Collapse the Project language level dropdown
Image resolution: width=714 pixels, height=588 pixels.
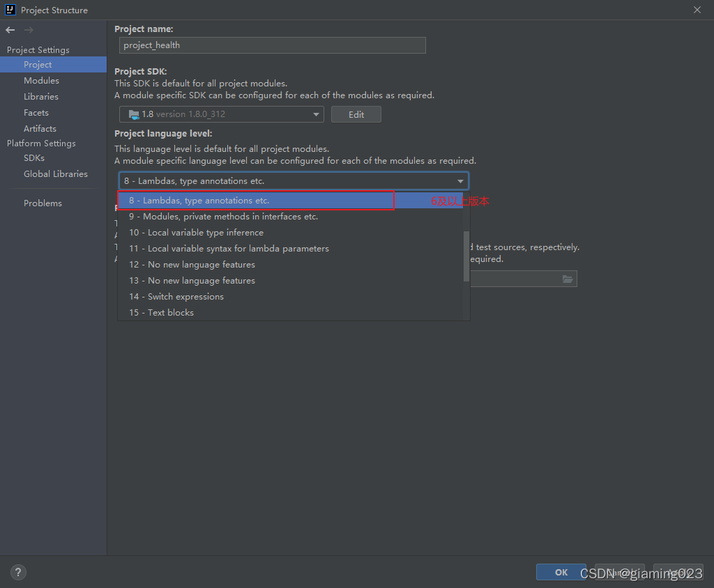(460, 180)
